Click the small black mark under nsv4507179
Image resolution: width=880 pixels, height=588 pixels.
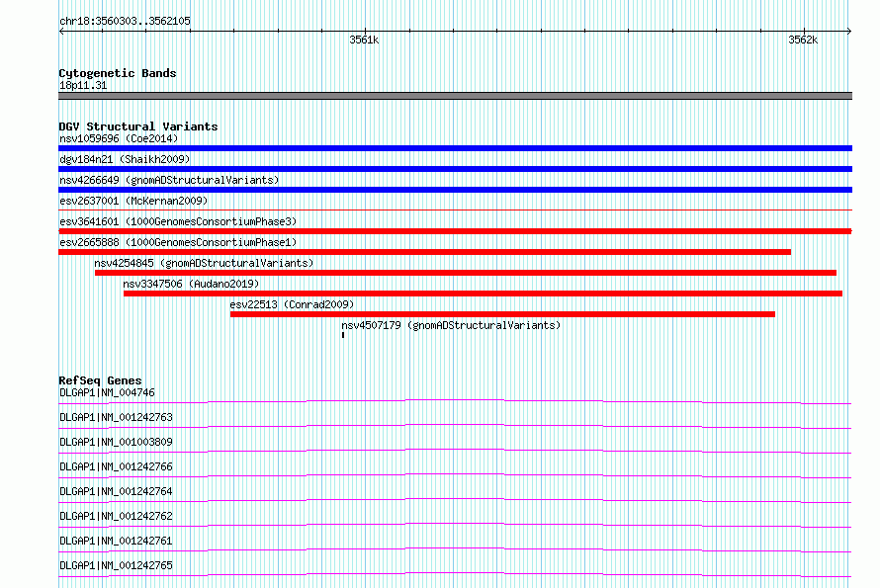(343, 335)
